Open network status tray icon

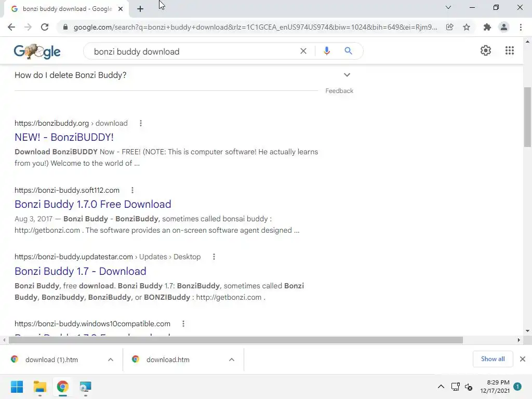(x=455, y=387)
